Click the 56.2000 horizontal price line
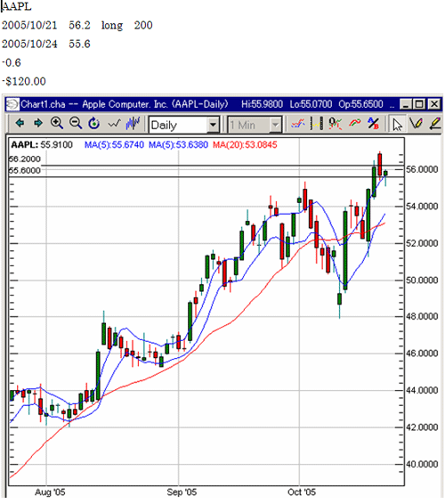 [222, 166]
